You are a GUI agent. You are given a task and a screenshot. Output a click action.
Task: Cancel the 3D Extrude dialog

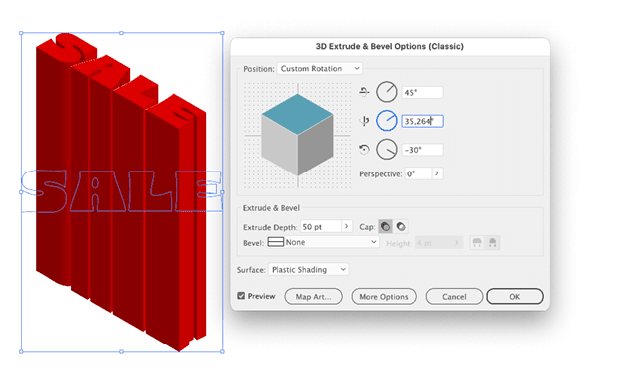[x=454, y=297]
